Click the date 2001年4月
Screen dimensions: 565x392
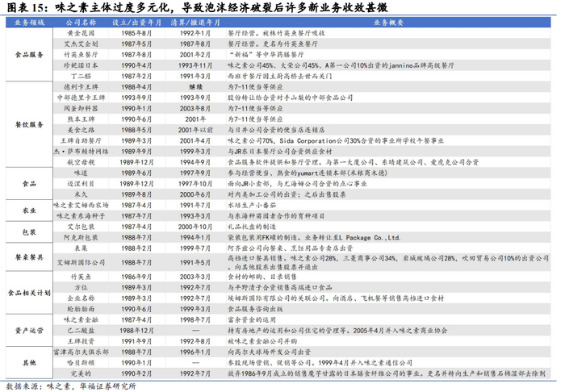195,140
